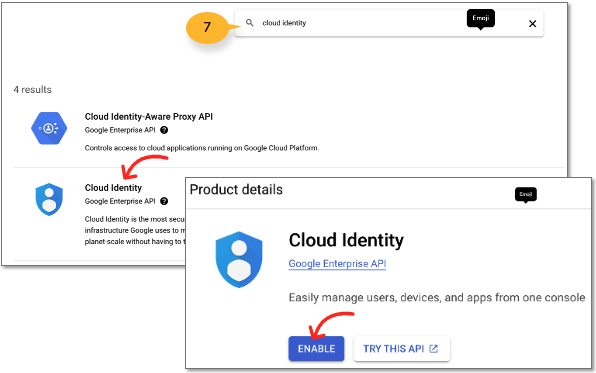Clear search with the X icon

click(x=532, y=24)
